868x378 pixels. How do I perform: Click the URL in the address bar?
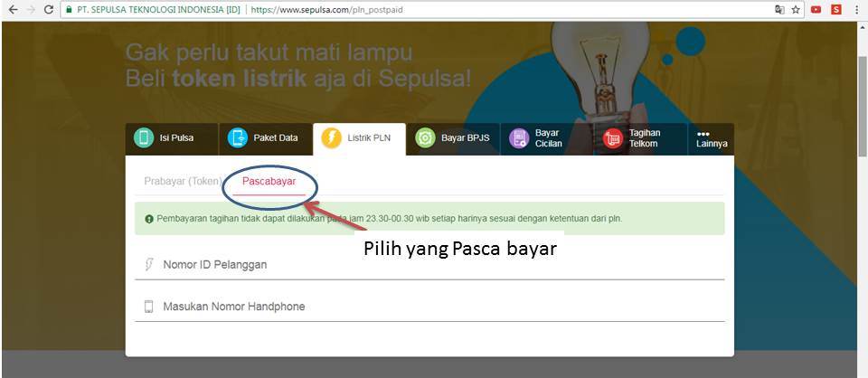(x=325, y=10)
